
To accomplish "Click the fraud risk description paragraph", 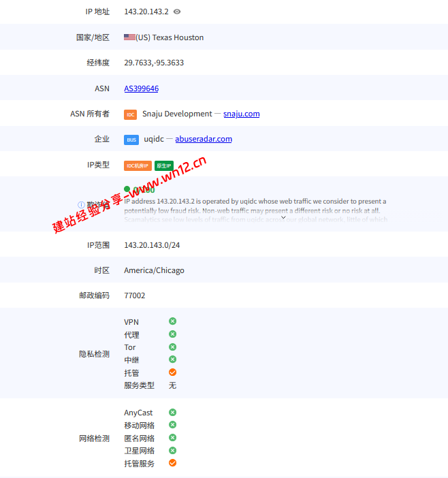I will pos(256,210).
